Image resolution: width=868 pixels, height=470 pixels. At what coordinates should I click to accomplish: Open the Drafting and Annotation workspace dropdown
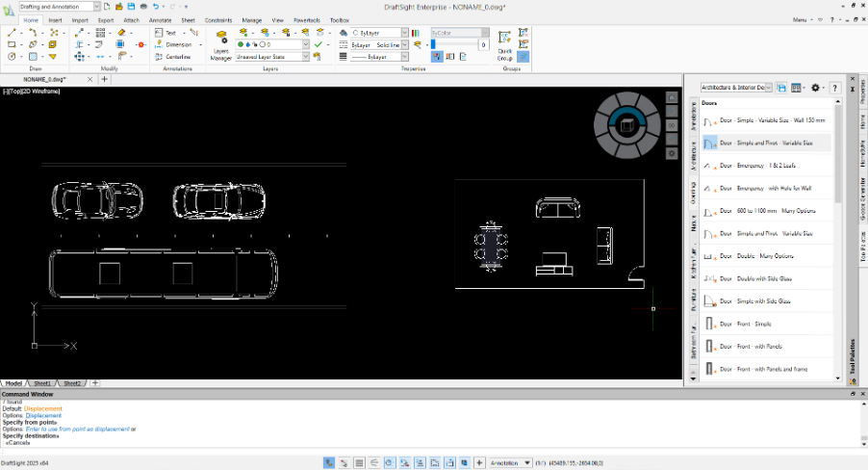pyautogui.click(x=96, y=7)
